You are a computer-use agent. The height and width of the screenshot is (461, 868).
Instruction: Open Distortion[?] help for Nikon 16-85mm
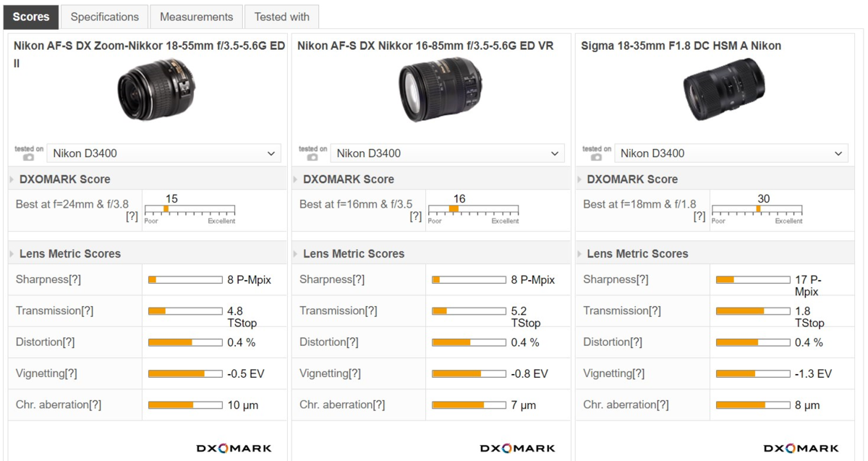pyautogui.click(x=352, y=342)
